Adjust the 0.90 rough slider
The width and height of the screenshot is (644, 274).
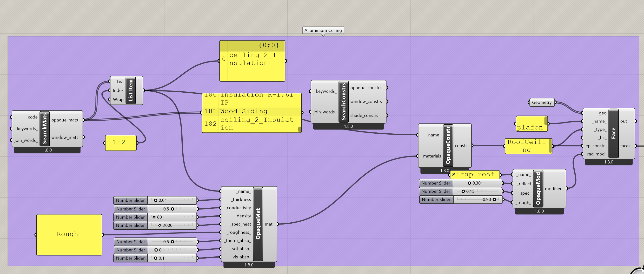tap(461, 199)
